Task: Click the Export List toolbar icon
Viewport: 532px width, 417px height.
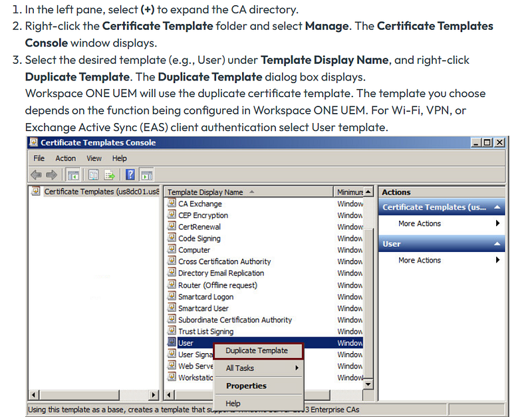Action: 110,175
